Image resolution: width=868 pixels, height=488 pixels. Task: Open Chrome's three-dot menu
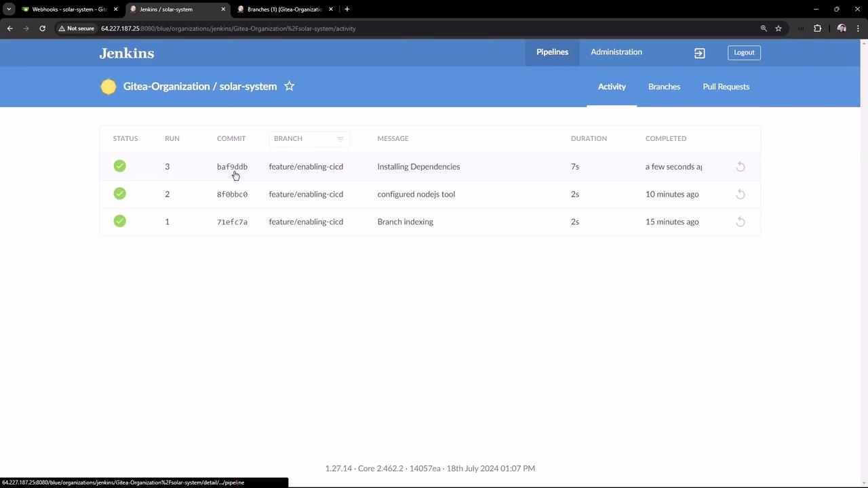858,28
